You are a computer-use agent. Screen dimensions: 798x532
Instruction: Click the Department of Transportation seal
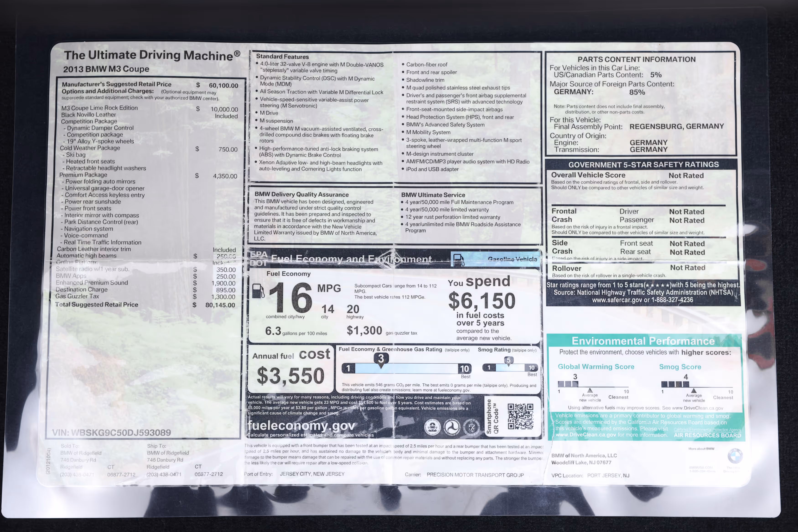tap(452, 427)
